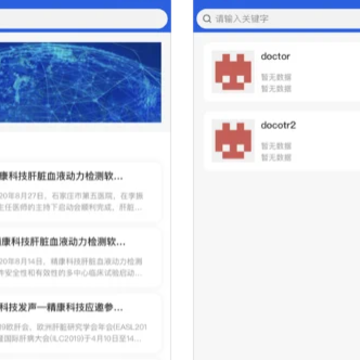
Task: Select the doctor name text
Action: (x=275, y=56)
